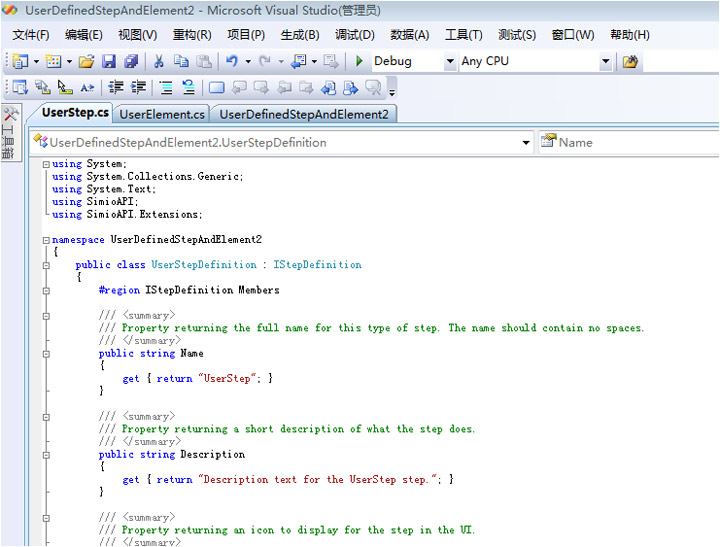Click the Previous Bookmark in Folder icon
The width and height of the screenshot is (720, 547).
coord(284,87)
